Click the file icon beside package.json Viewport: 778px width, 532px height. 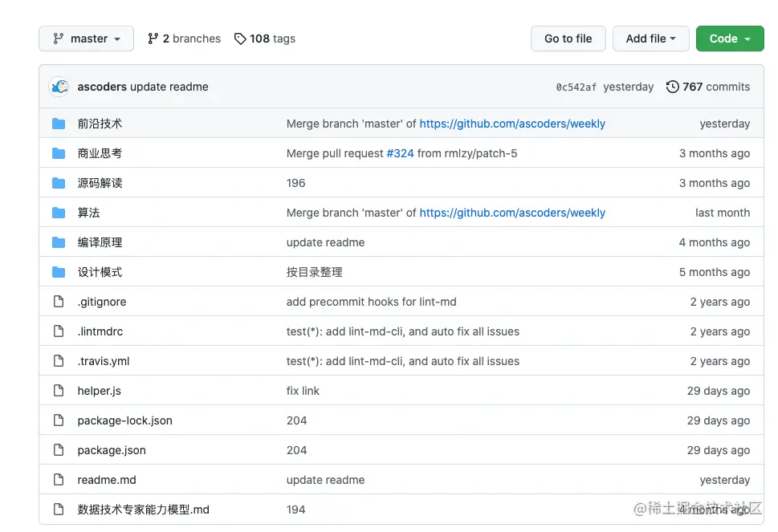click(x=59, y=450)
